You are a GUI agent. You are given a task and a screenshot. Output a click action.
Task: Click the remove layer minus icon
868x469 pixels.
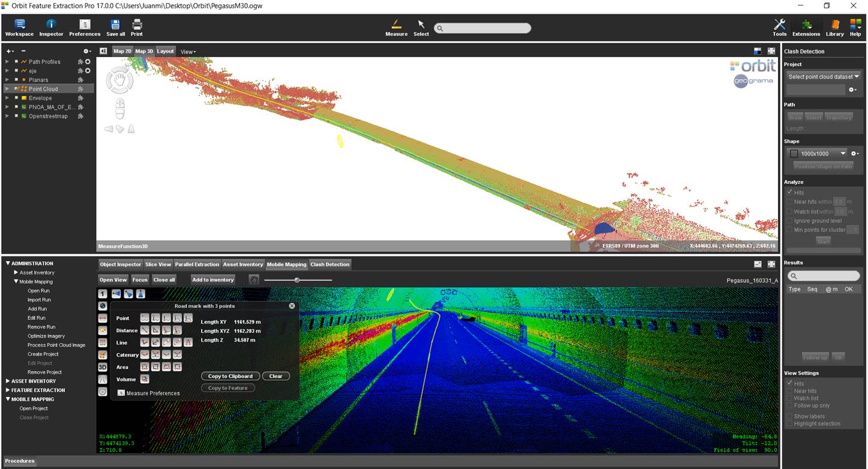(23, 51)
